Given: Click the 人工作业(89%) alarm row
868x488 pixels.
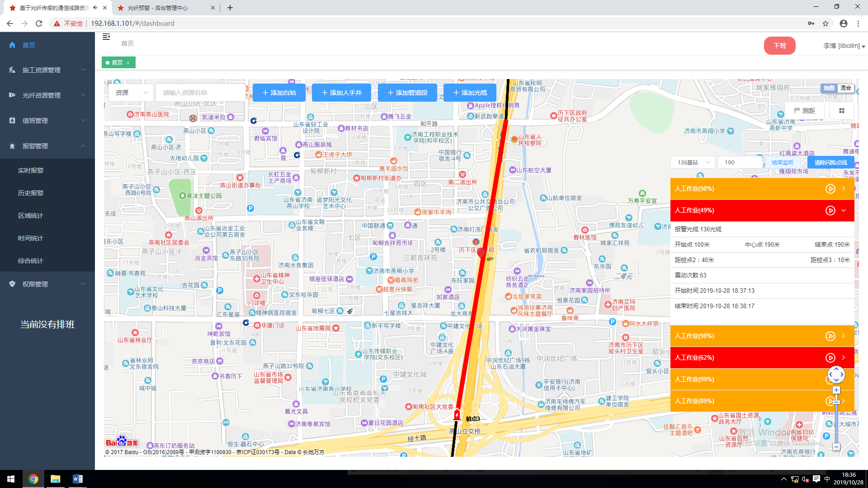Looking at the screenshot, I should [x=762, y=401].
